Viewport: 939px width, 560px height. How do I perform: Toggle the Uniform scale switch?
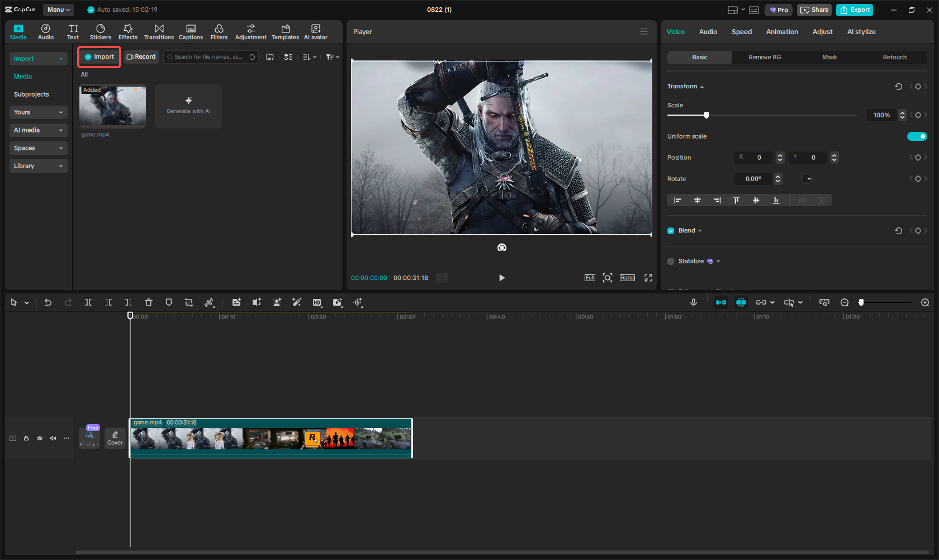(917, 136)
